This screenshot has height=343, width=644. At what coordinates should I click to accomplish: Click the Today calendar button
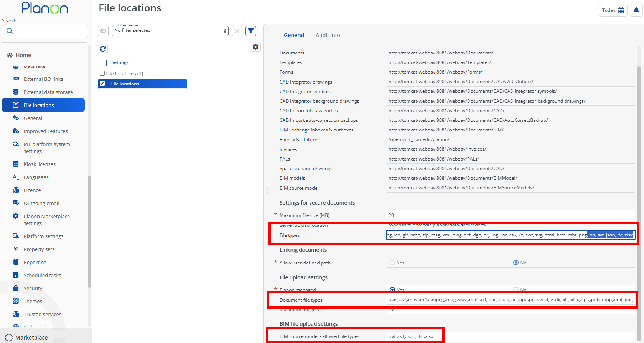[613, 10]
